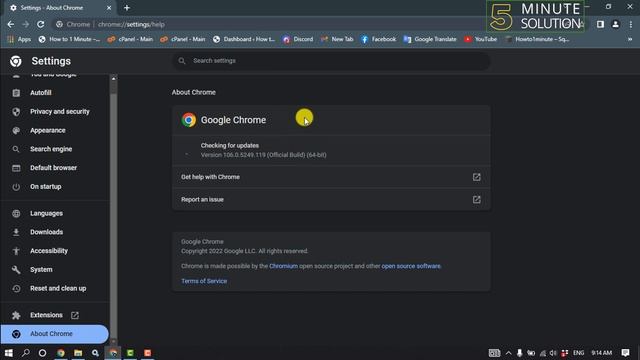Select On startup in sidebar
Image resolution: width=640 pixels, height=360 pixels.
(45, 187)
